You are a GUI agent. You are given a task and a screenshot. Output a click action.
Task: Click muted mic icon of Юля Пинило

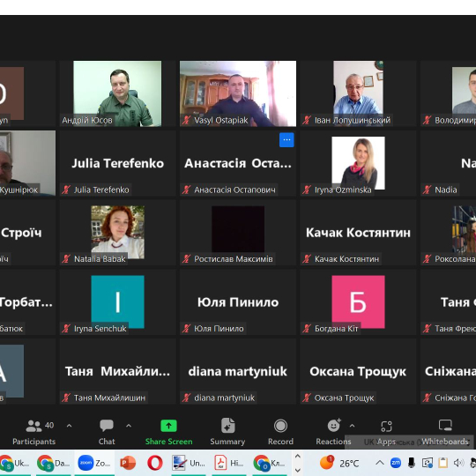pos(186,329)
